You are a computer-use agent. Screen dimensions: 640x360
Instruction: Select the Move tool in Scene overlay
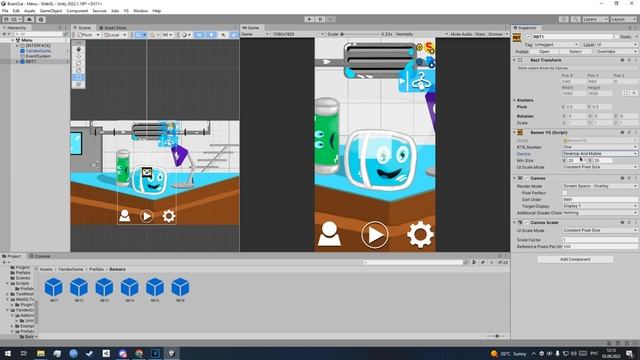78,56
